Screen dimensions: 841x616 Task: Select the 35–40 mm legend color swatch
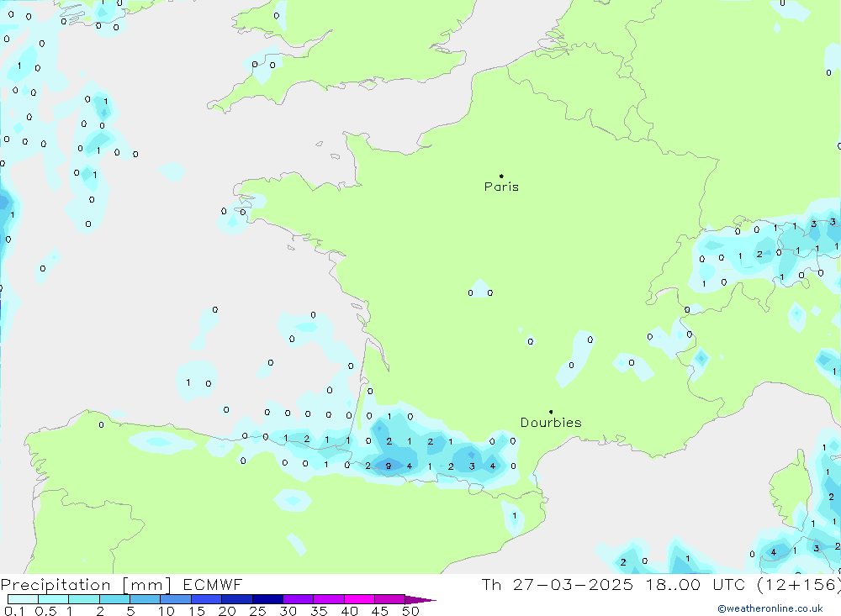point(329,599)
